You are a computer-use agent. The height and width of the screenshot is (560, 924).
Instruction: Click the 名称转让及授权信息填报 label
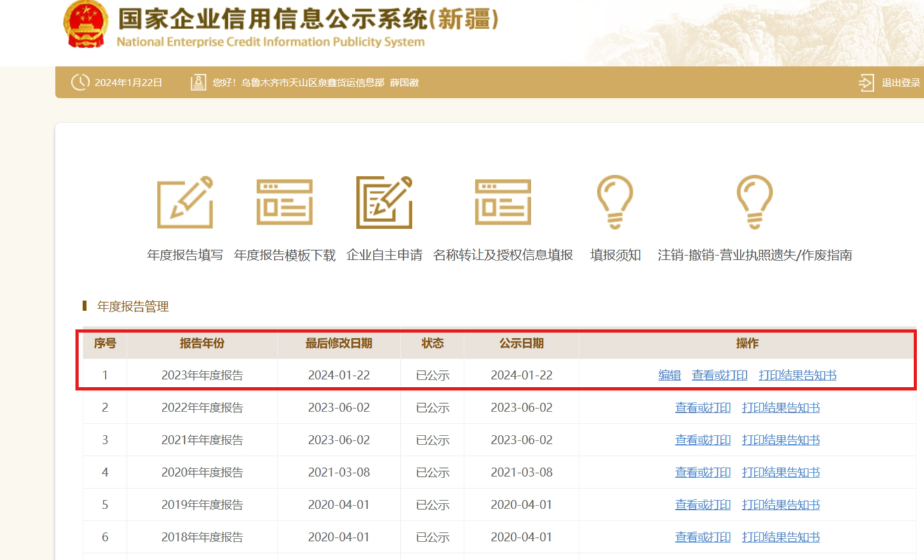(503, 255)
